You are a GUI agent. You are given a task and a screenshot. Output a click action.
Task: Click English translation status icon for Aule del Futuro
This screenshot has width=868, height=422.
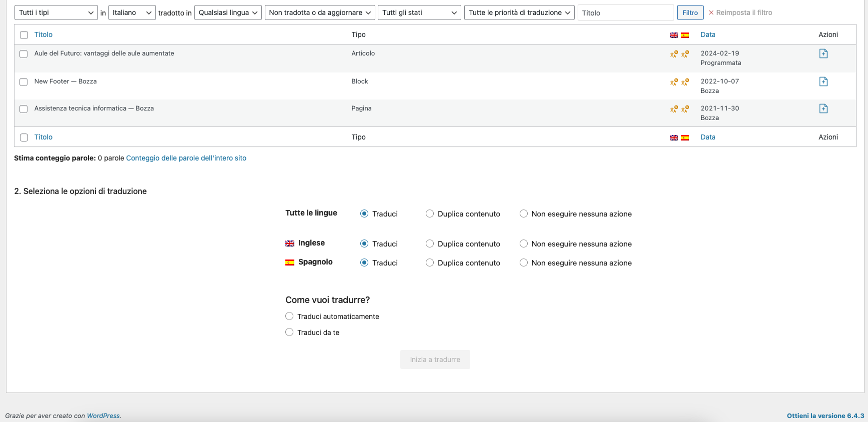coord(674,54)
